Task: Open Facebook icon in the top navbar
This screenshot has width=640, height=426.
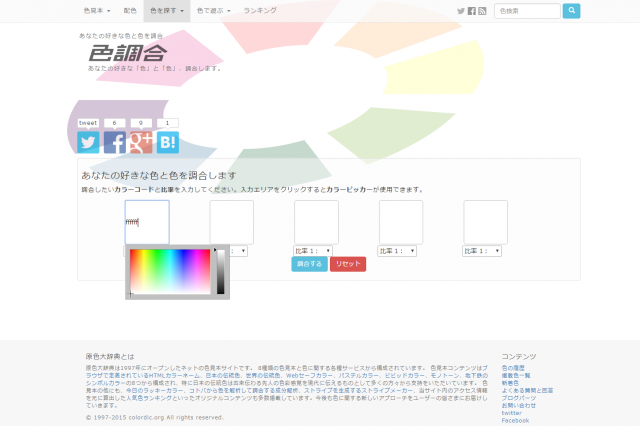Action: click(471, 11)
